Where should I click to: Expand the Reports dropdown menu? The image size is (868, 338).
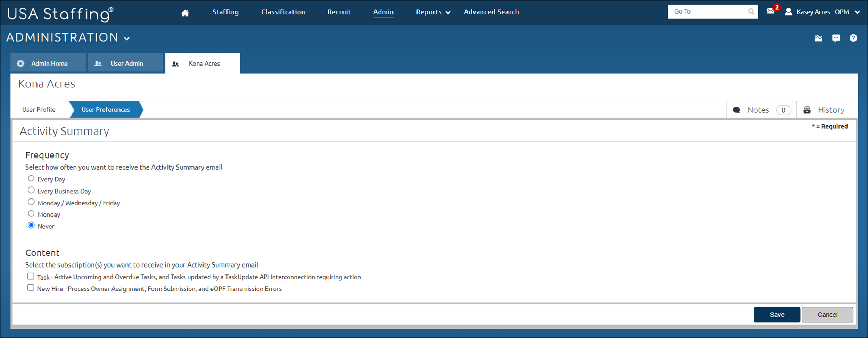(432, 12)
